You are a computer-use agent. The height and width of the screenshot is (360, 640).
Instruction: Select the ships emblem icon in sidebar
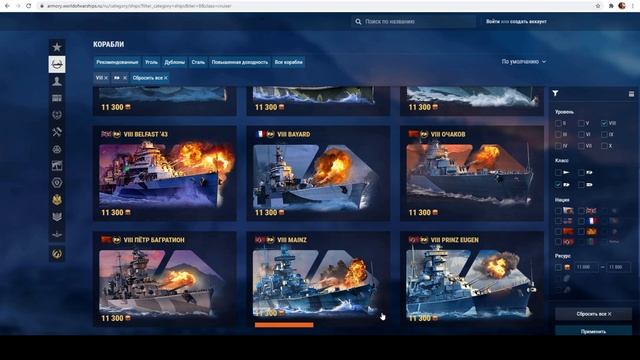click(57, 64)
